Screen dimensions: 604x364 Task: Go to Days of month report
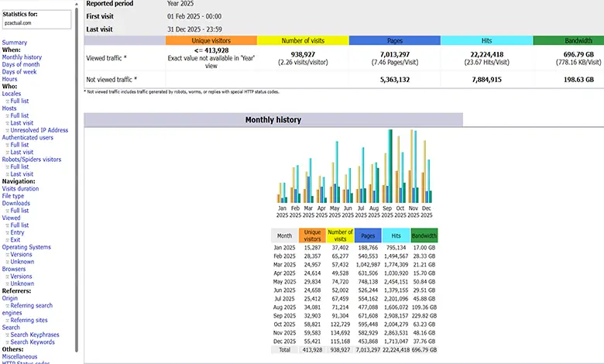pos(22,64)
